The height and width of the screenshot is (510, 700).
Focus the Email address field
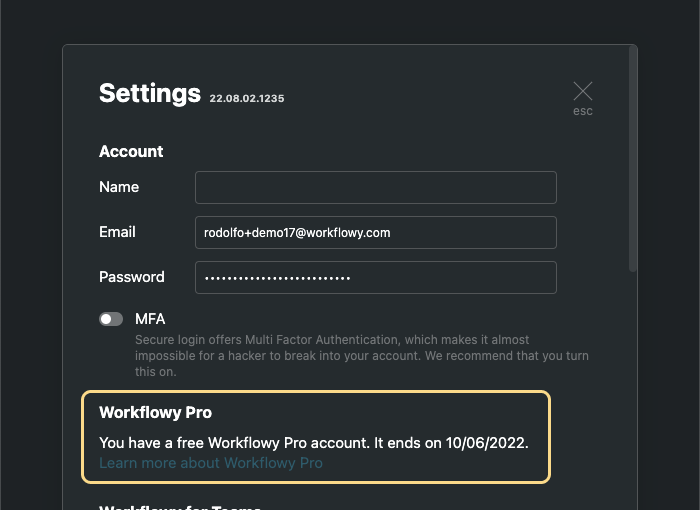click(375, 232)
